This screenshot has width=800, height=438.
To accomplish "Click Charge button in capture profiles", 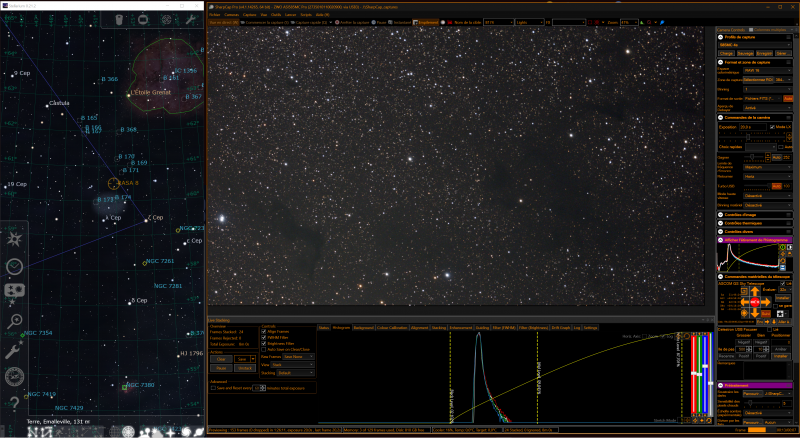I will 727,53.
